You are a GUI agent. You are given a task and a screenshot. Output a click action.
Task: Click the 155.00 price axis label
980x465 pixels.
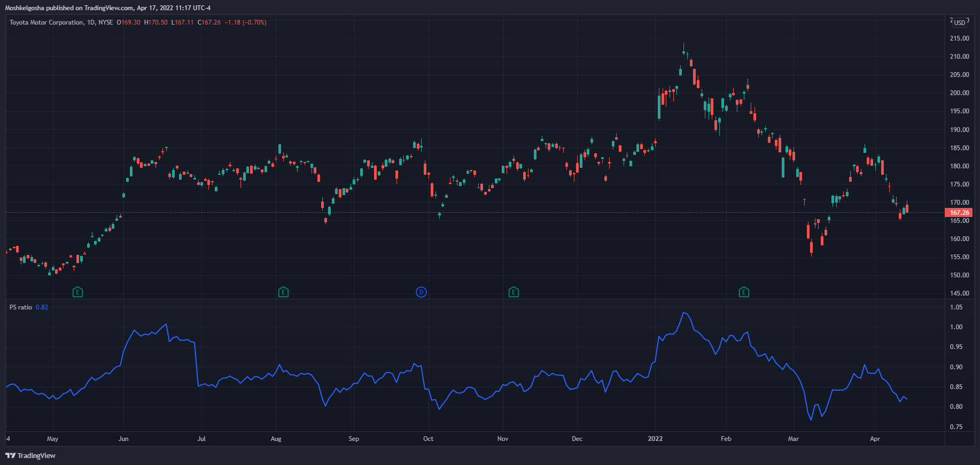(959, 257)
